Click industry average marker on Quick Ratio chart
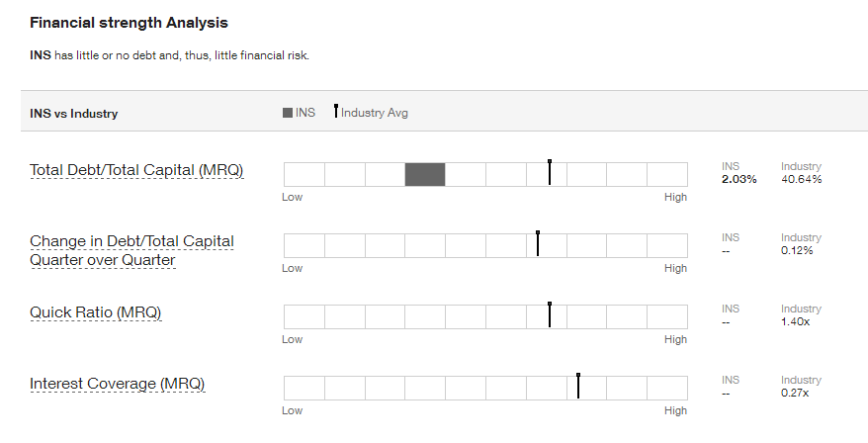868x443 pixels. 550,314
